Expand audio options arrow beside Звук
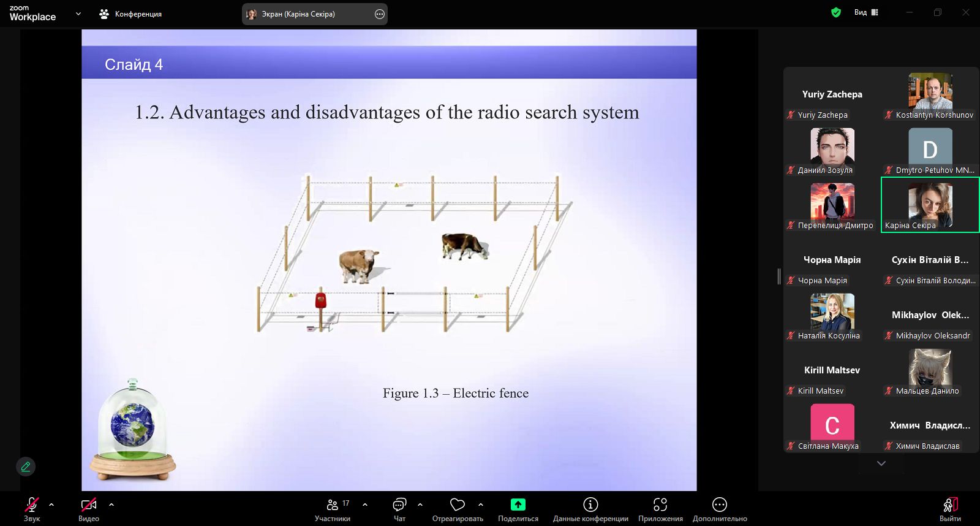This screenshot has height=526, width=980. [x=51, y=505]
